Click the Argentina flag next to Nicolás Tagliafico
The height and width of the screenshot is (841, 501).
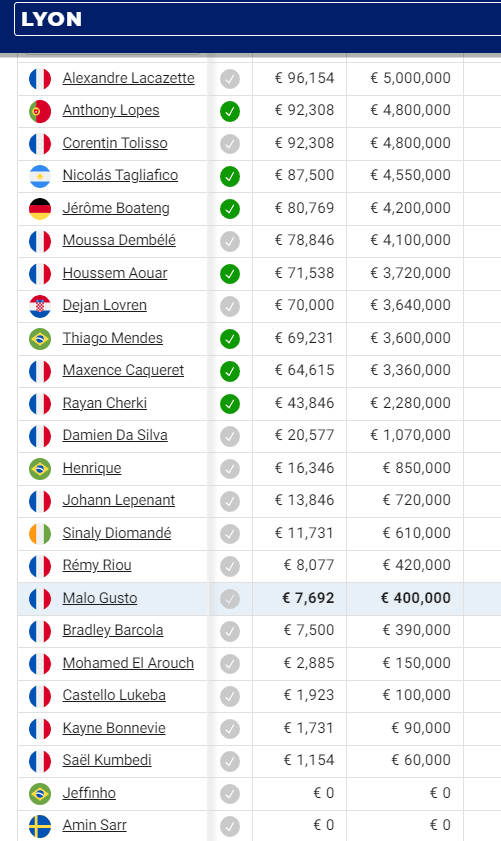click(40, 176)
